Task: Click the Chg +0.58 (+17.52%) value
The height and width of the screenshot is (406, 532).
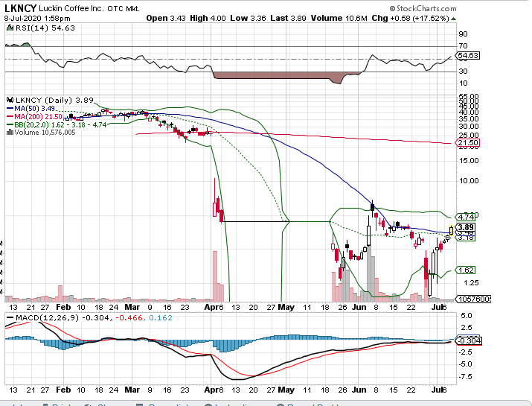Action: 410,19
